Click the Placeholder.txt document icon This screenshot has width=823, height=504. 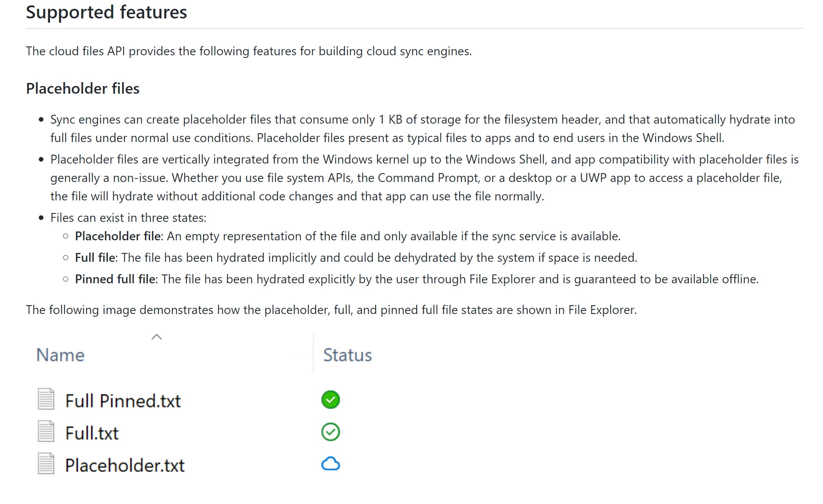(x=46, y=464)
